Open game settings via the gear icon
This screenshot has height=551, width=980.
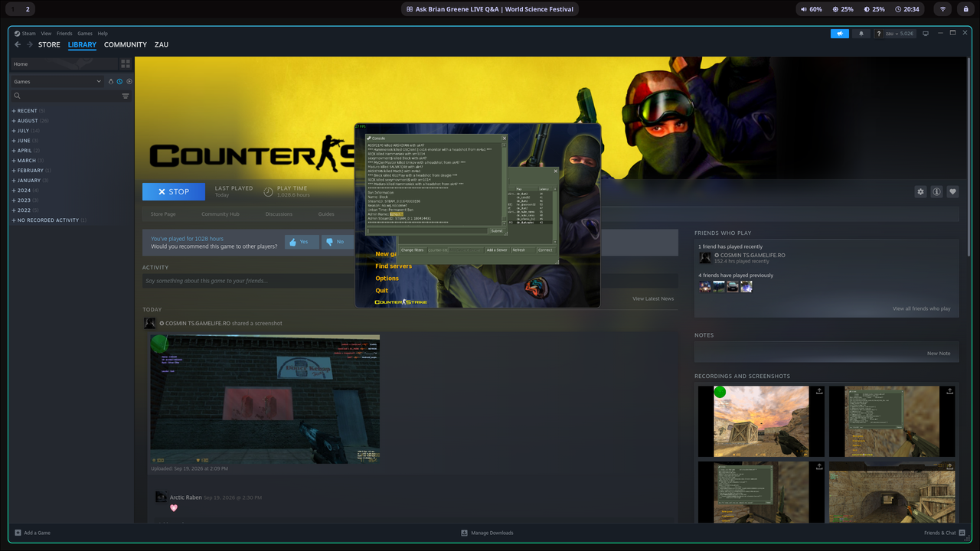pos(920,192)
